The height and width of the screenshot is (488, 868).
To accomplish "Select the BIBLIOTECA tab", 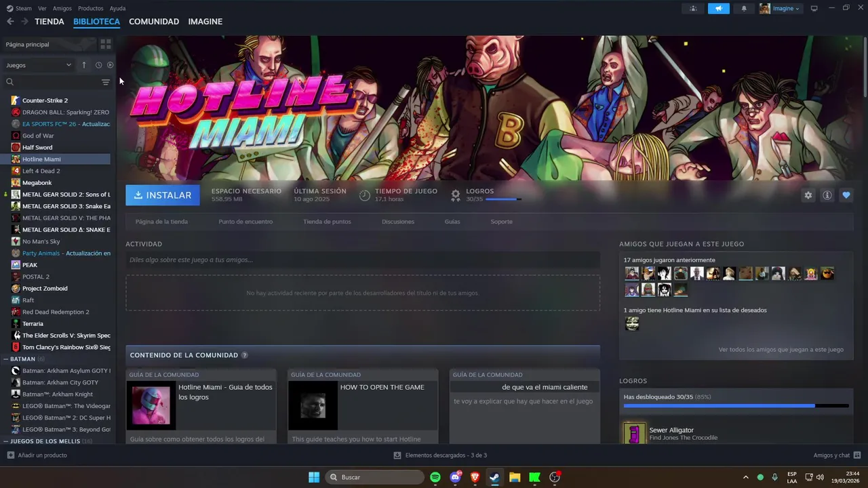I will pyautogui.click(x=96, y=22).
